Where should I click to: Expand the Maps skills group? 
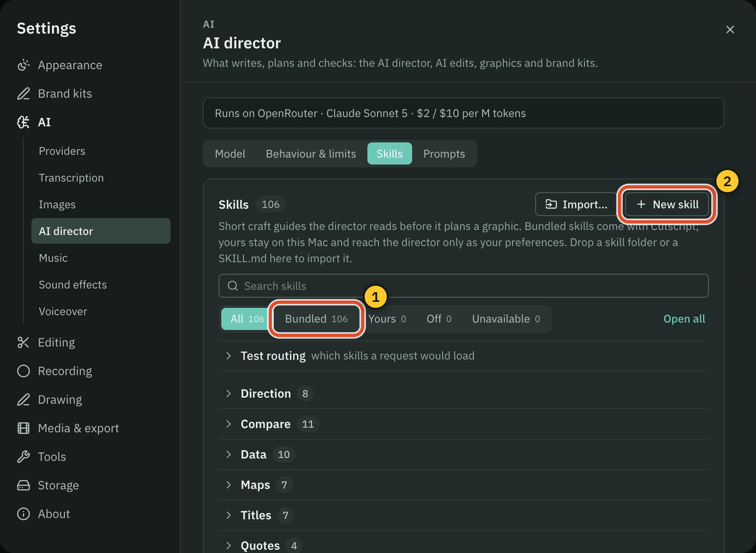coord(464,485)
